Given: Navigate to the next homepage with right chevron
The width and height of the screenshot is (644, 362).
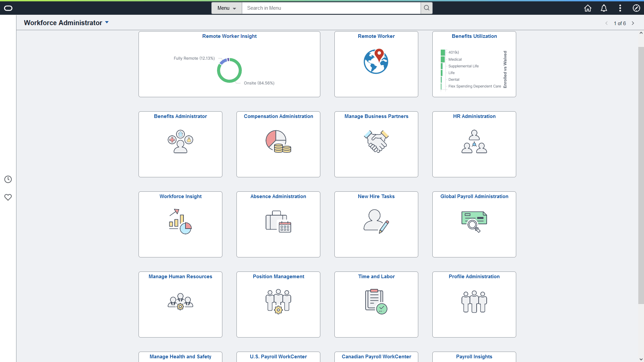Looking at the screenshot, I should pos(633,23).
